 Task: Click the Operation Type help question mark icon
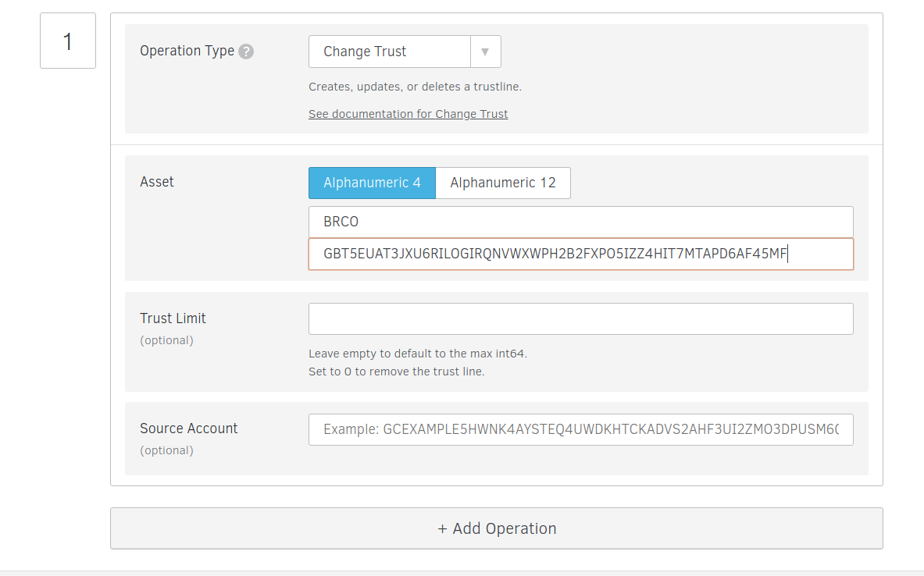tap(246, 52)
